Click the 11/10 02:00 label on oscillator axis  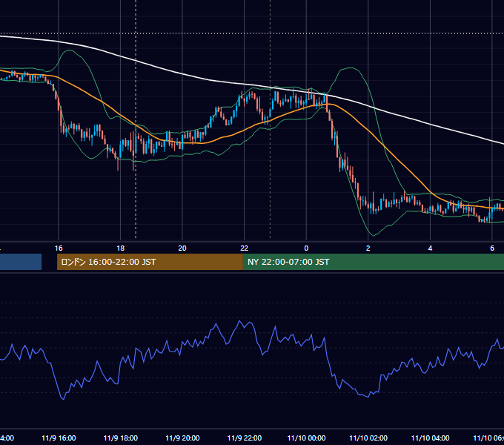pos(368,438)
